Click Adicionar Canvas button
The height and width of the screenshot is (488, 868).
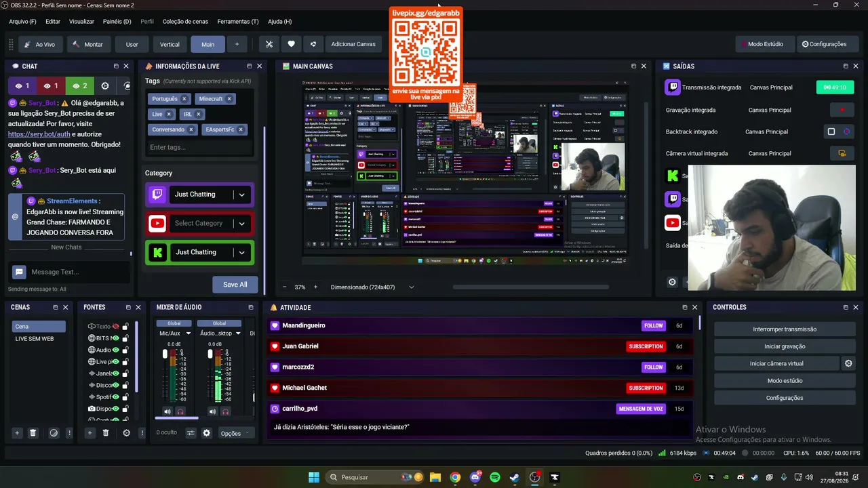353,44
